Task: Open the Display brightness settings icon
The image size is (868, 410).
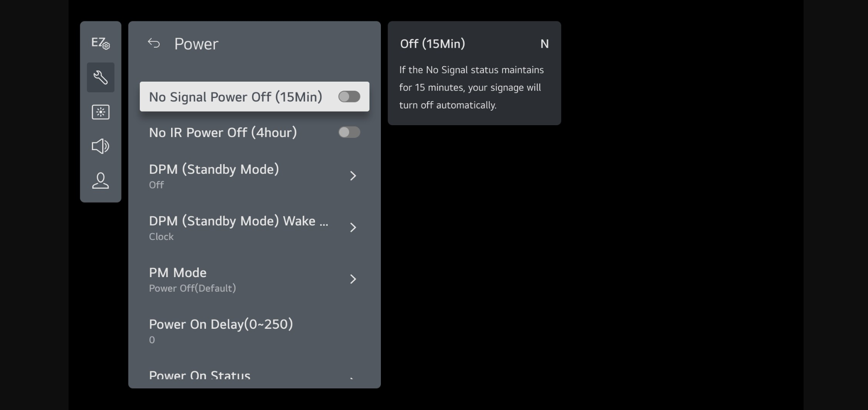Action: click(100, 112)
